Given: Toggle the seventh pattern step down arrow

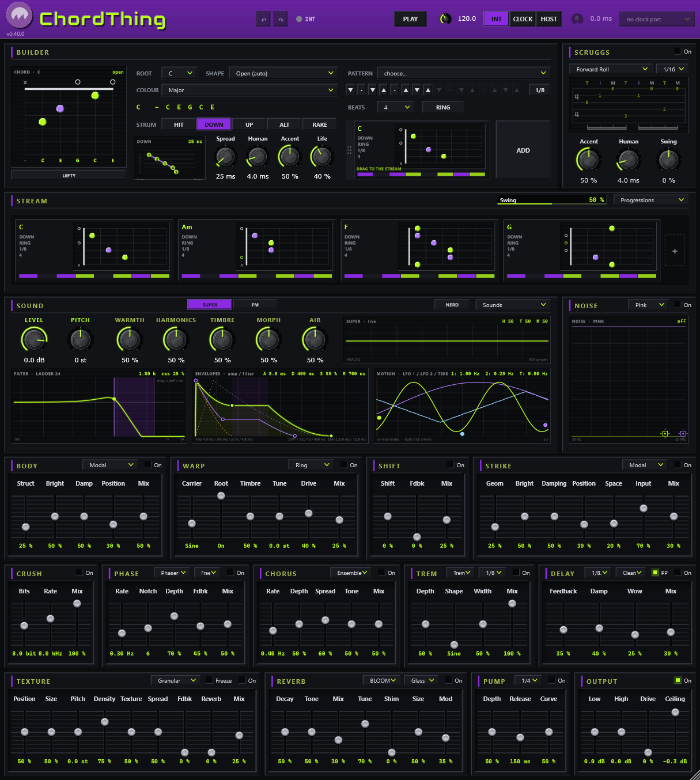Looking at the screenshot, I should 417,90.
